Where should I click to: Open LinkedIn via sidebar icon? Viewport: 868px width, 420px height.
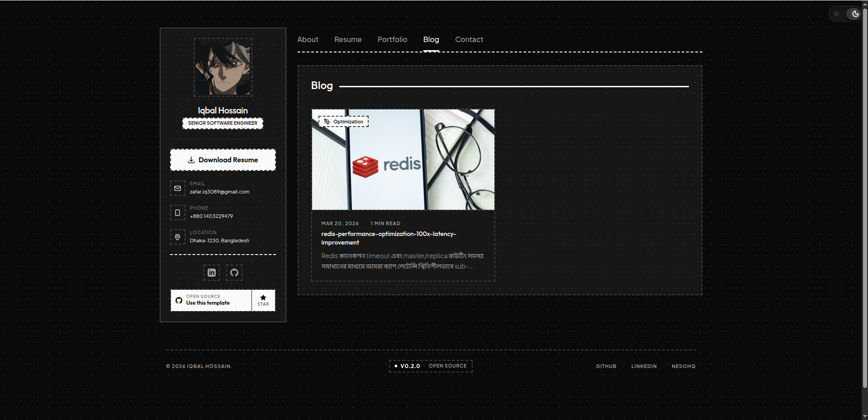(x=211, y=272)
